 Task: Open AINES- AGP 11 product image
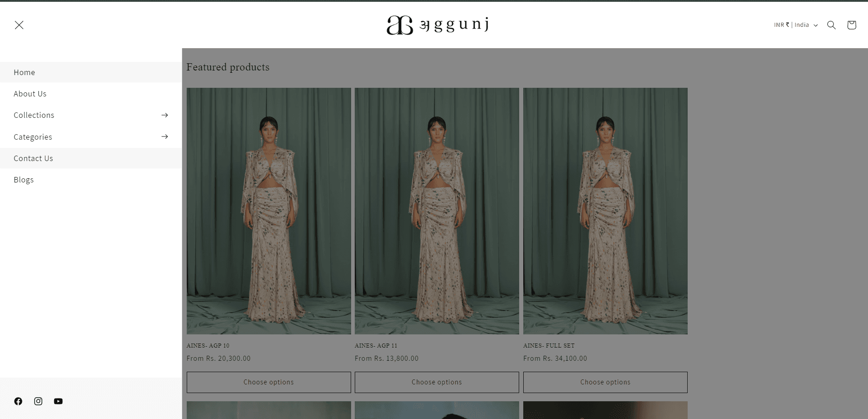tap(437, 211)
